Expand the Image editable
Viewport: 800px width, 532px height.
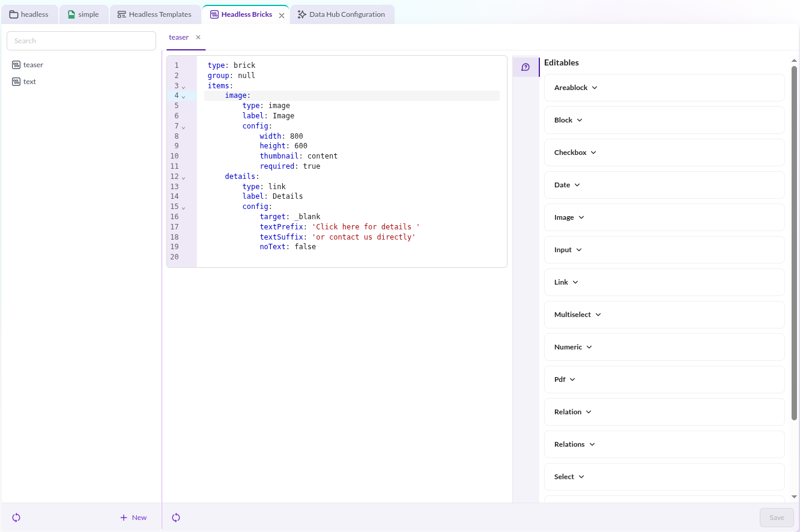pos(664,217)
